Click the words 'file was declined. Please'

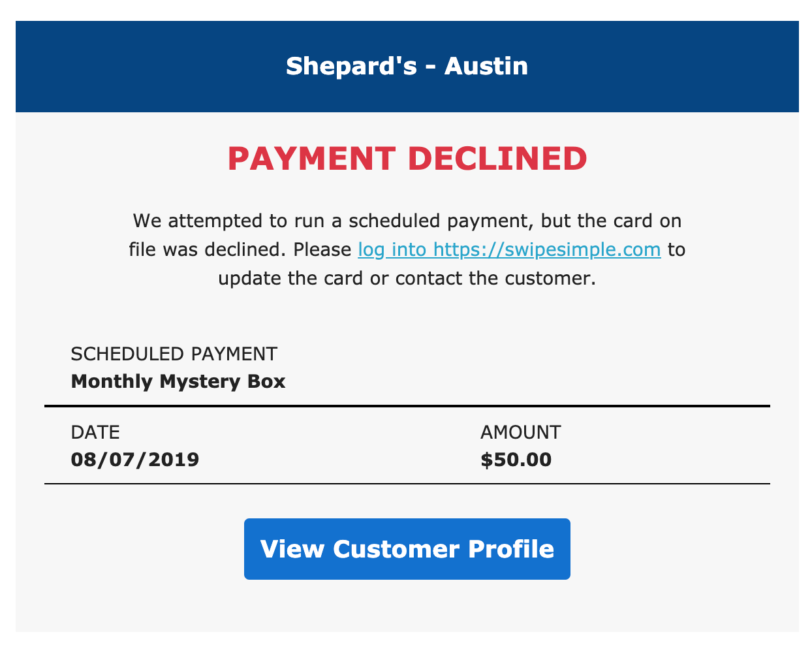[241, 250]
